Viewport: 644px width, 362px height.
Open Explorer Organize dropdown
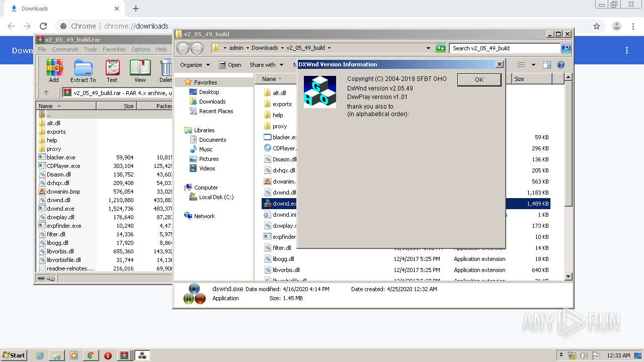pos(195,65)
